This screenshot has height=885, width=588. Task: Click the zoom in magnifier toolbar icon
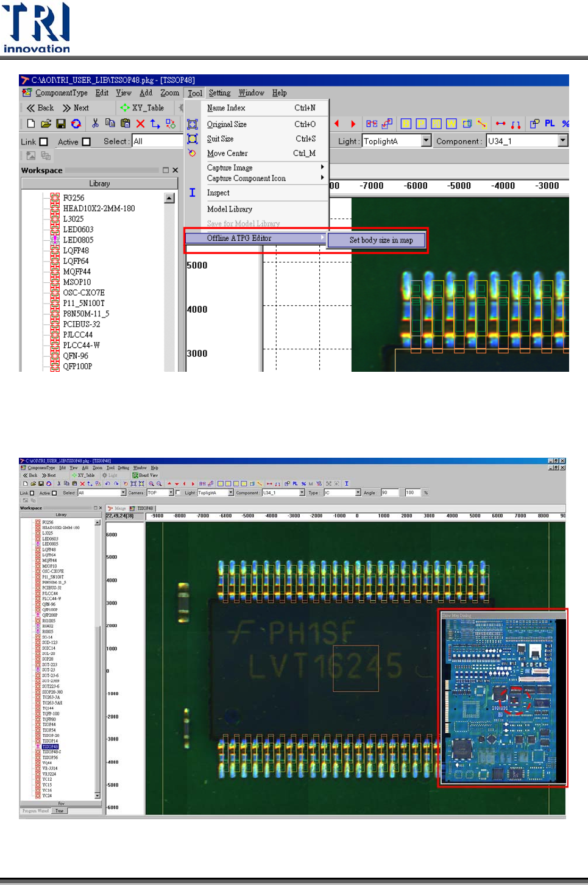click(152, 484)
